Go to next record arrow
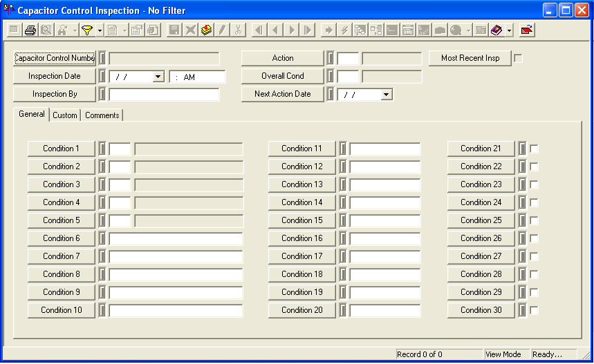The image size is (594, 364). (291, 30)
